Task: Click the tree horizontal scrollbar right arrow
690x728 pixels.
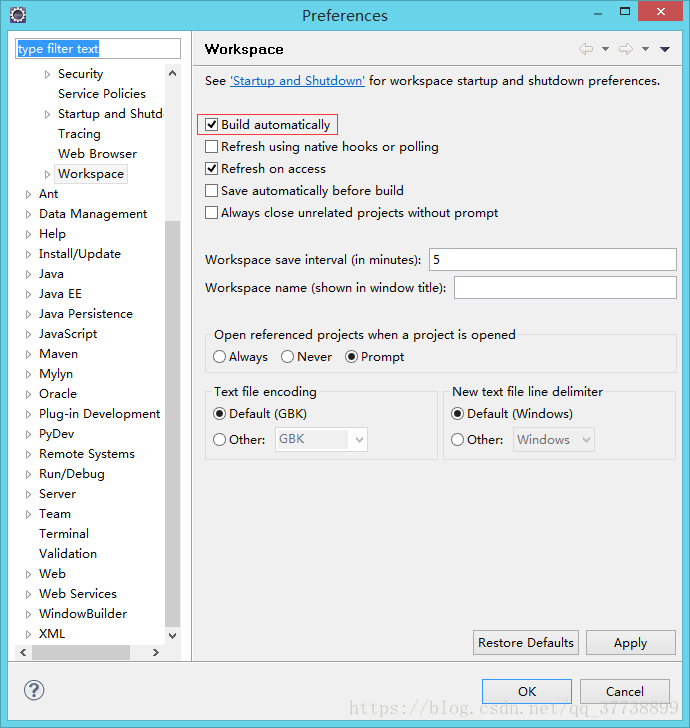Action: pos(156,652)
